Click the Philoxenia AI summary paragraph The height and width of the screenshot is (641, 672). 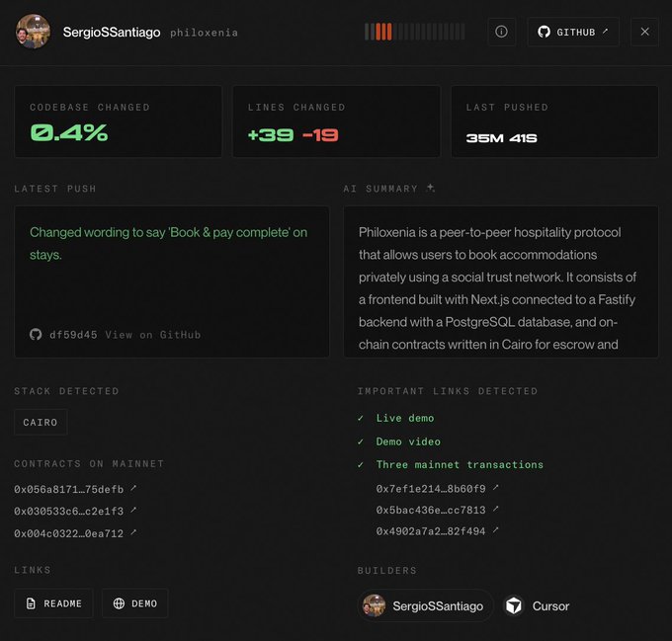coord(497,288)
